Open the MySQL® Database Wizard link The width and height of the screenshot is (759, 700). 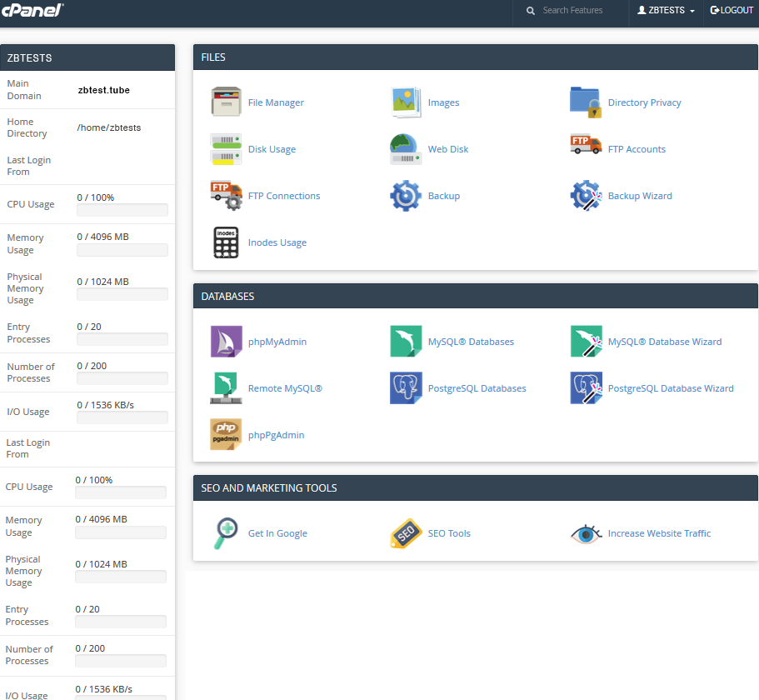point(664,342)
